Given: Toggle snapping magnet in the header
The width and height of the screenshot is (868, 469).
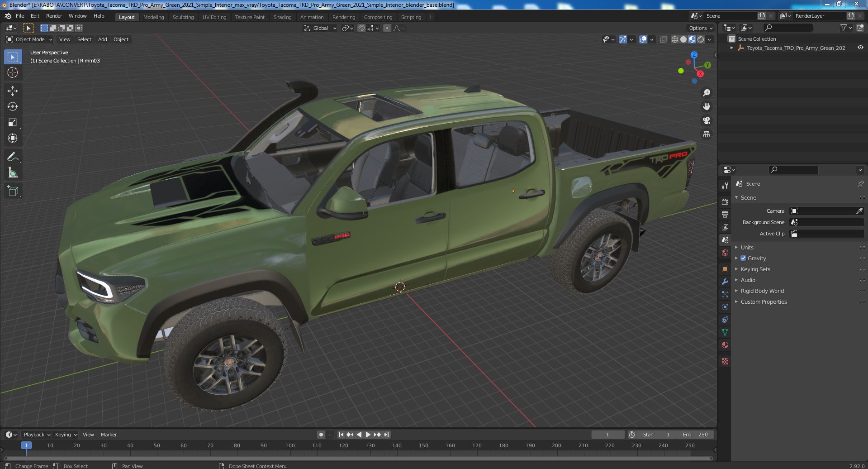Looking at the screenshot, I should coord(361,28).
